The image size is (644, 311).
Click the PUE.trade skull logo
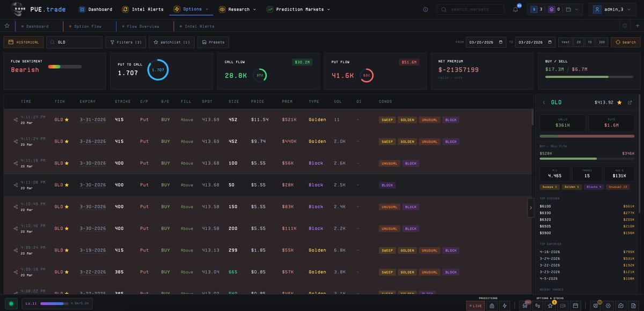click(x=18, y=9)
